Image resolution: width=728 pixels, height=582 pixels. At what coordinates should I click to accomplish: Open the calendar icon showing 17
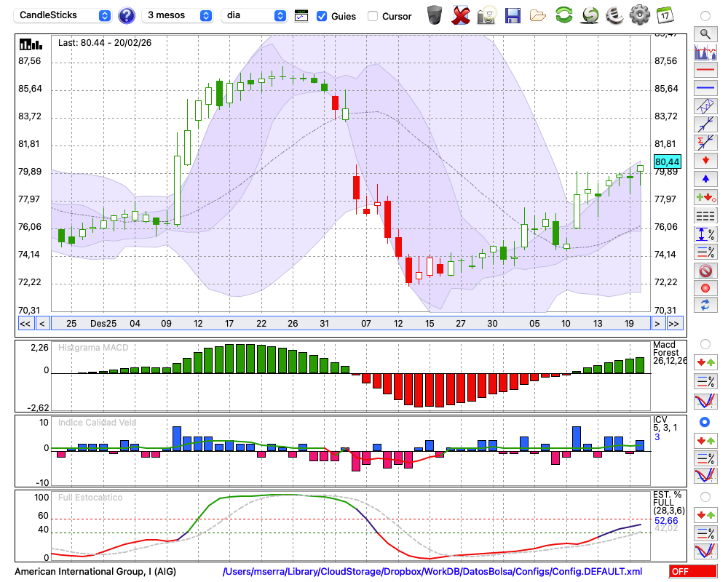(664, 15)
